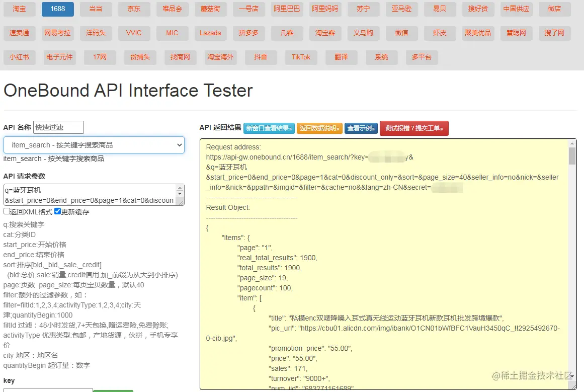Switch to the 慧聪网 tab

coord(516,33)
